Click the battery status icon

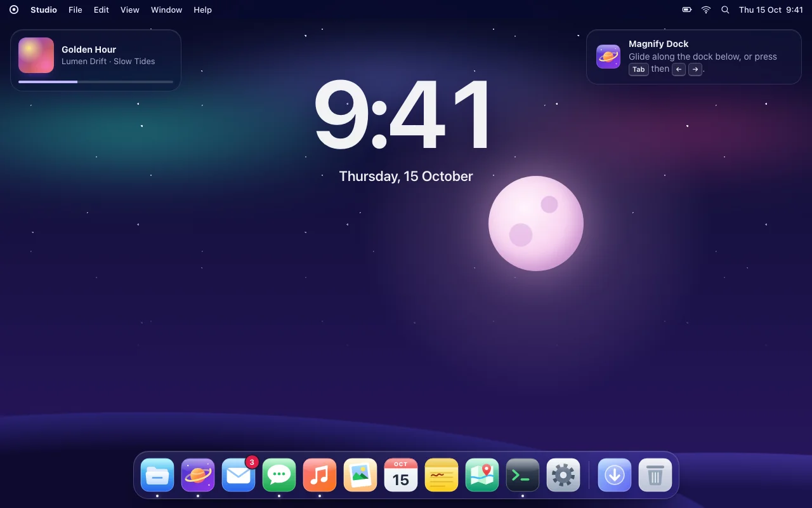(x=687, y=10)
